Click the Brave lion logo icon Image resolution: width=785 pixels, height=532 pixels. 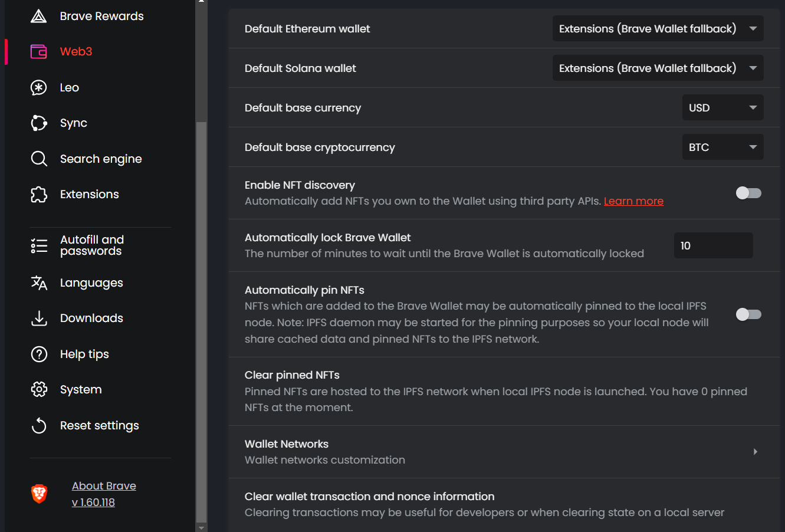pos(39,494)
